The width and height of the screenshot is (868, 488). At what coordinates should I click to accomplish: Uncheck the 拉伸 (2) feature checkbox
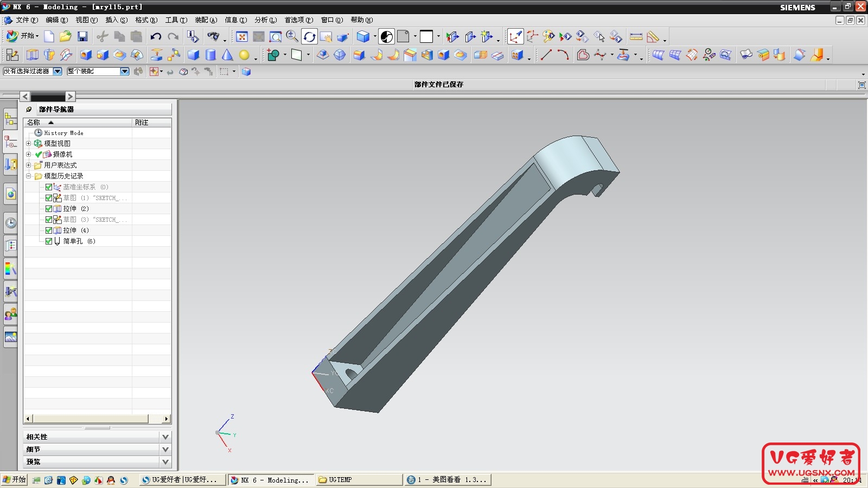(49, 209)
